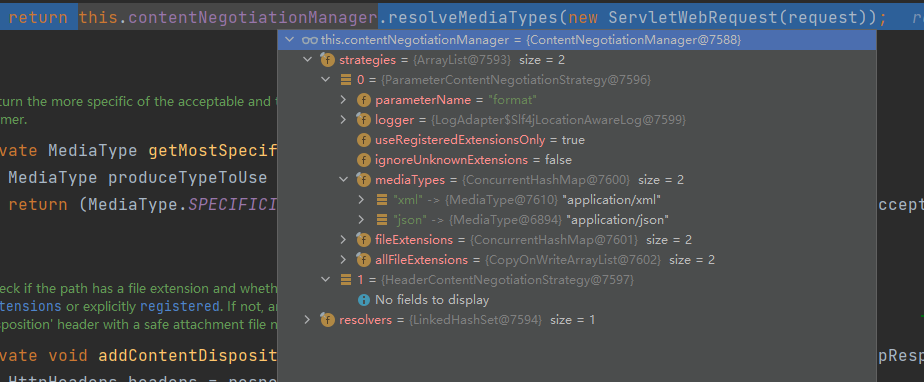
Task: Collapse strategy 1 HeaderContentNegotiationStrategy node
Action: coord(326,279)
